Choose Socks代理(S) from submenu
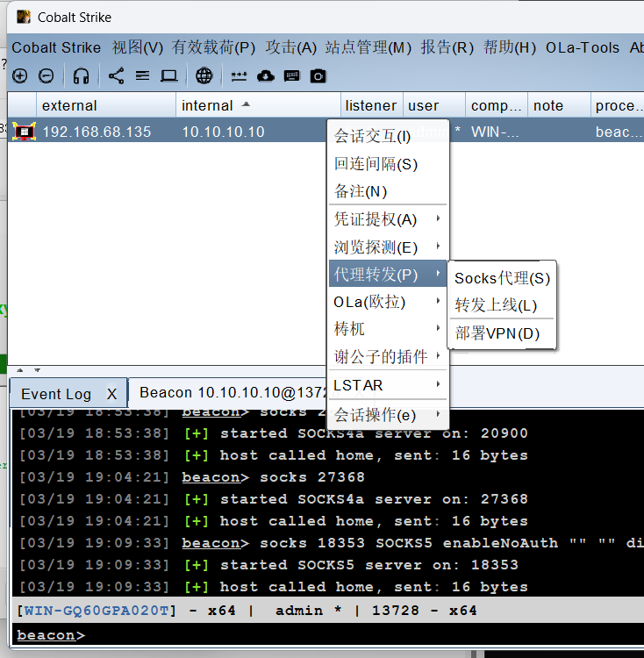This screenshot has height=658, width=644. tap(502, 278)
